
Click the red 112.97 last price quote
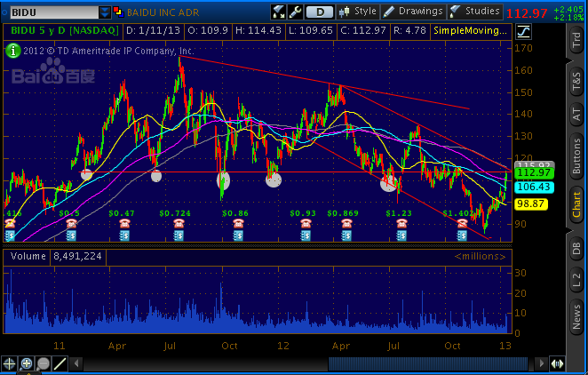527,13
